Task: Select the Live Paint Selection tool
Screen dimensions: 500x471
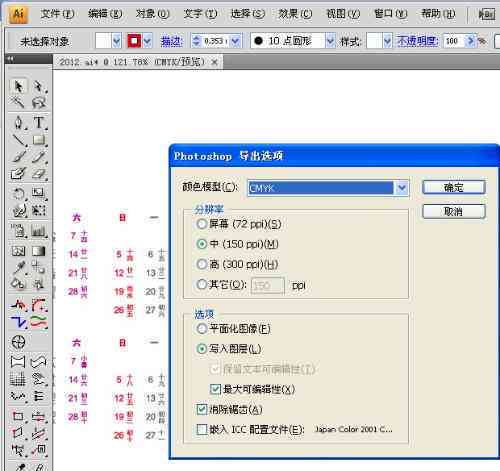Action: point(39,284)
